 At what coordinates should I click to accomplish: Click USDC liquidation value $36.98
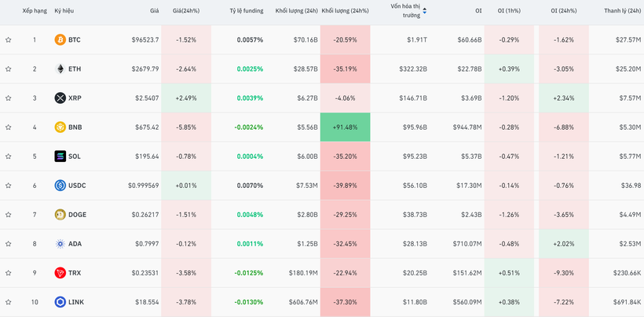(631, 186)
